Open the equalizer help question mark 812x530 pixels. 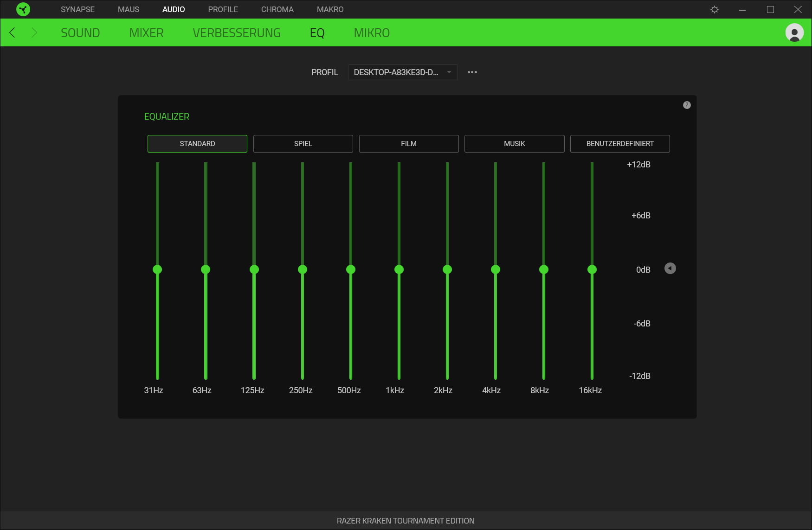[687, 105]
